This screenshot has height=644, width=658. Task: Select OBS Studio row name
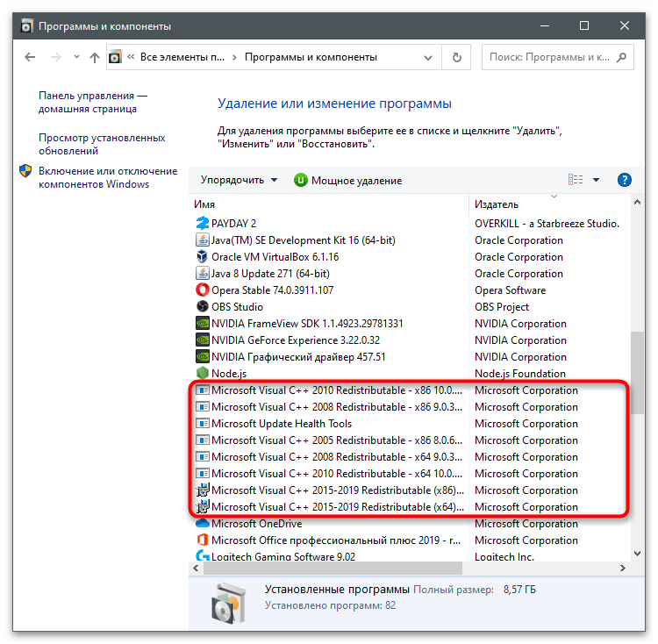(237, 307)
